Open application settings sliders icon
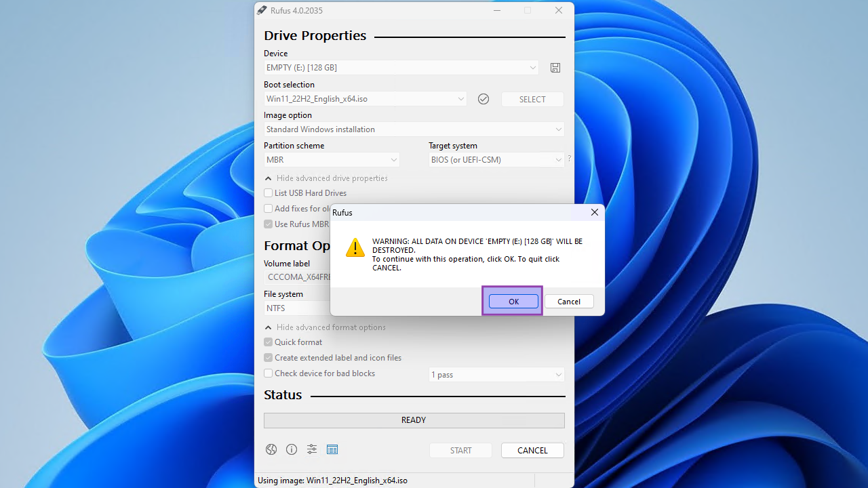 point(312,449)
